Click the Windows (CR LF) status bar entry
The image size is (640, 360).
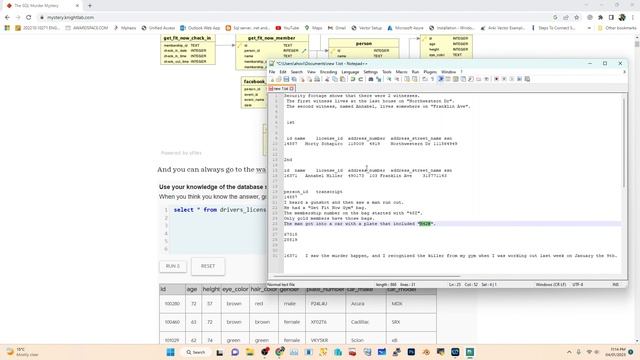[x=551, y=284]
